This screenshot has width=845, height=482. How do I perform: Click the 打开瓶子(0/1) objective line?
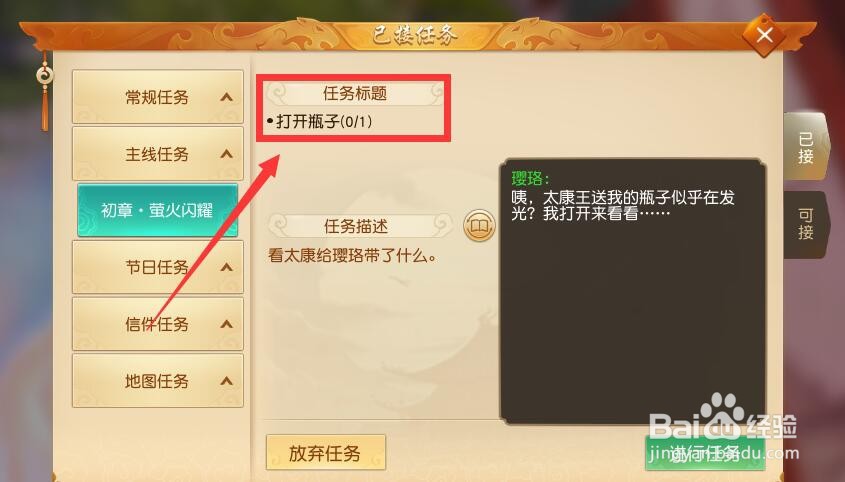click(x=320, y=121)
